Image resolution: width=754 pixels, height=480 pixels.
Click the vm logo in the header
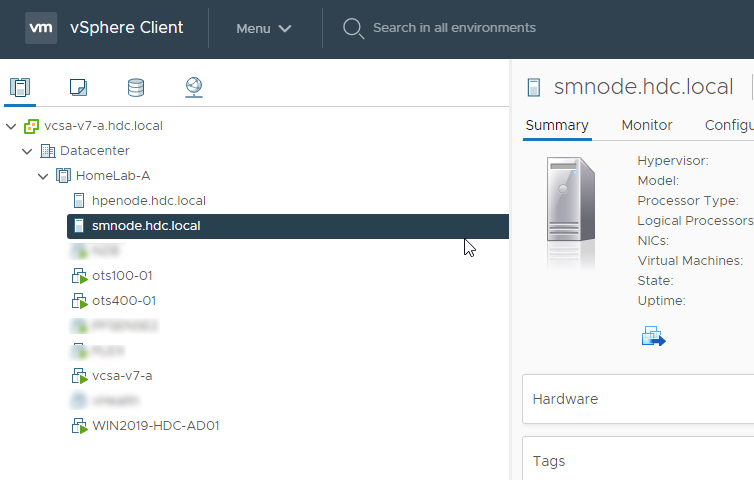41,28
